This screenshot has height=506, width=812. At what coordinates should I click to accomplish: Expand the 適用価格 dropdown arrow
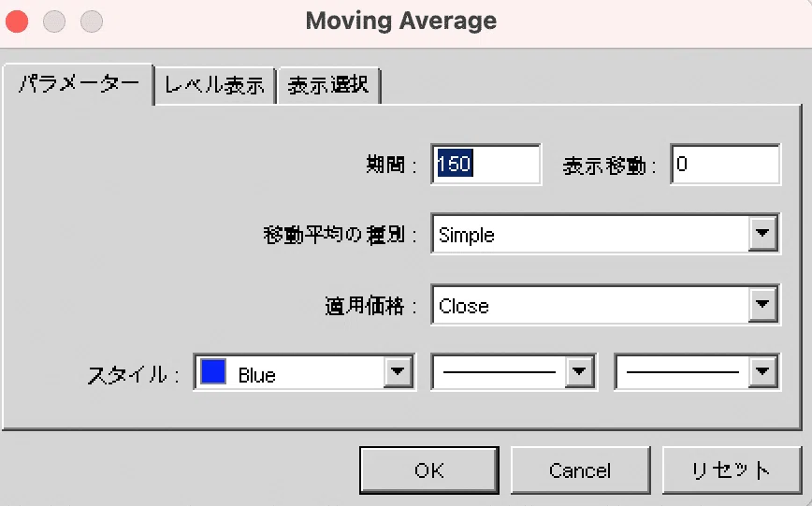[x=763, y=305]
